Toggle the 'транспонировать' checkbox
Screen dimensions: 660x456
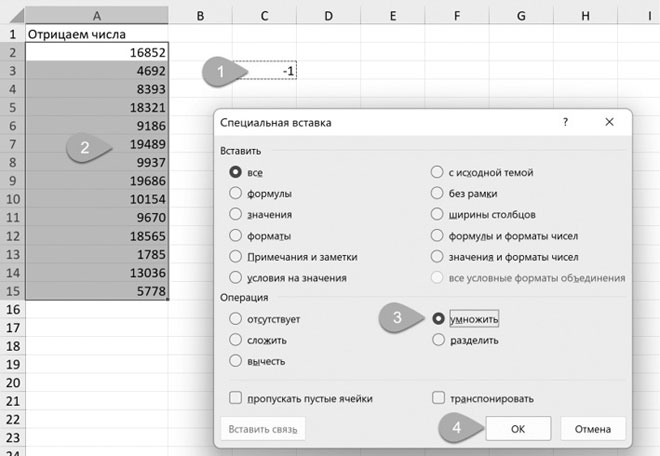click(438, 398)
